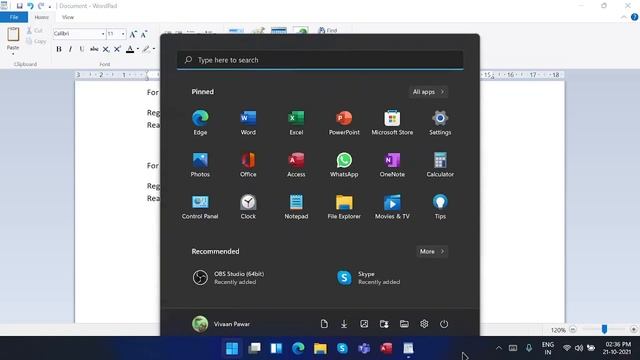Open the Photos app
The height and width of the screenshot is (360, 640).
(200, 164)
